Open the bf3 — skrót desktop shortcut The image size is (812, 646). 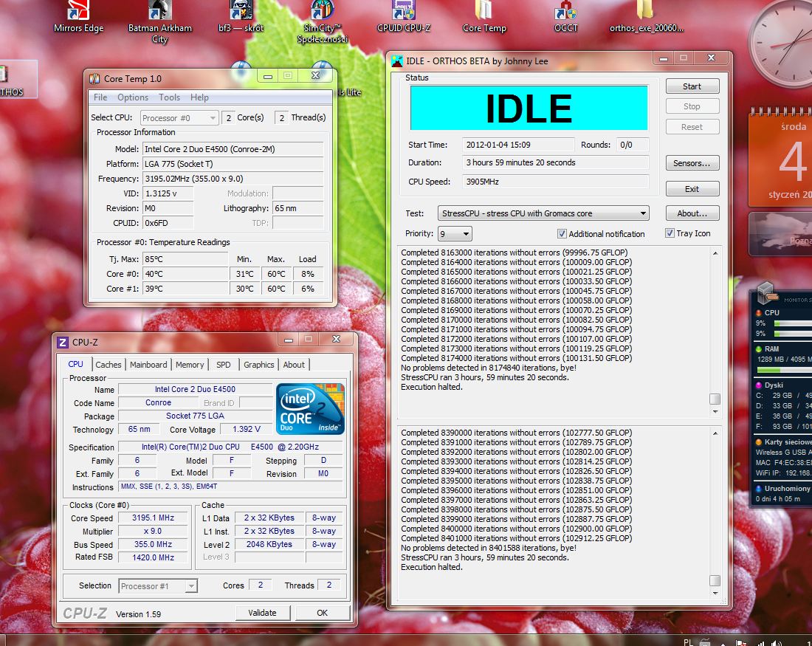click(x=241, y=16)
